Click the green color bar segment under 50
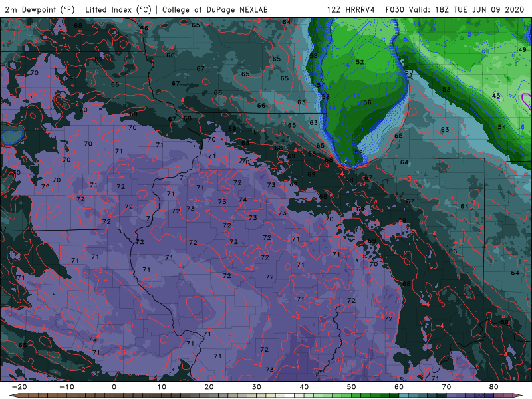The height and width of the screenshot is (399, 532). (x=356, y=396)
